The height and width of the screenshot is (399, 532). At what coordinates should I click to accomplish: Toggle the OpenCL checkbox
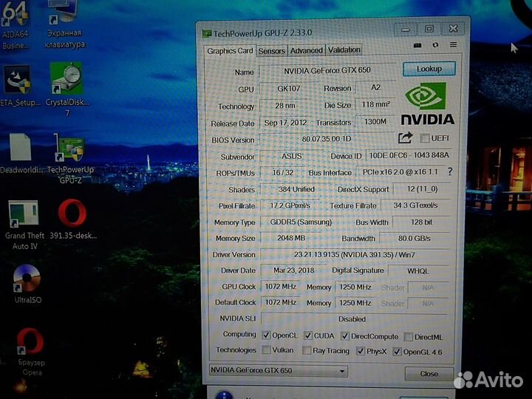(266, 335)
